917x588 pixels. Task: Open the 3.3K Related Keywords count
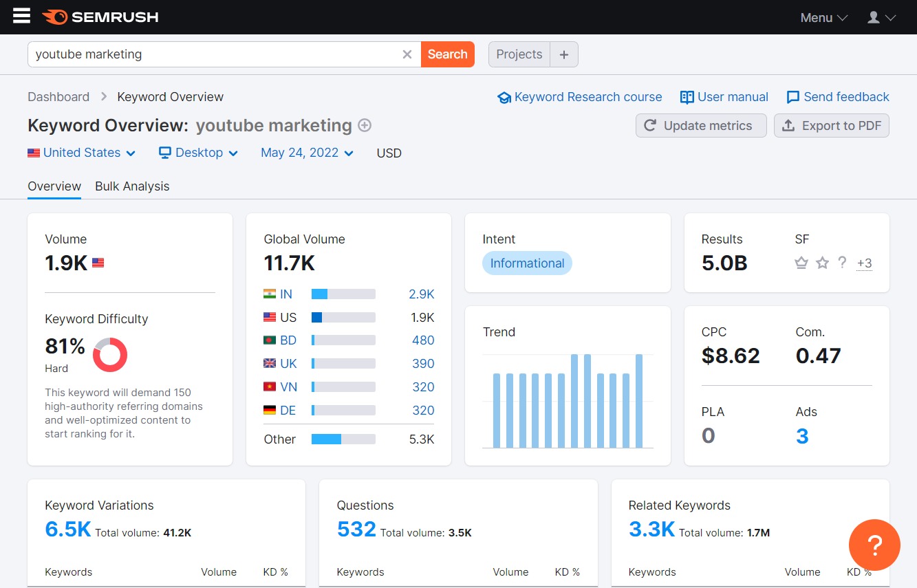651,529
